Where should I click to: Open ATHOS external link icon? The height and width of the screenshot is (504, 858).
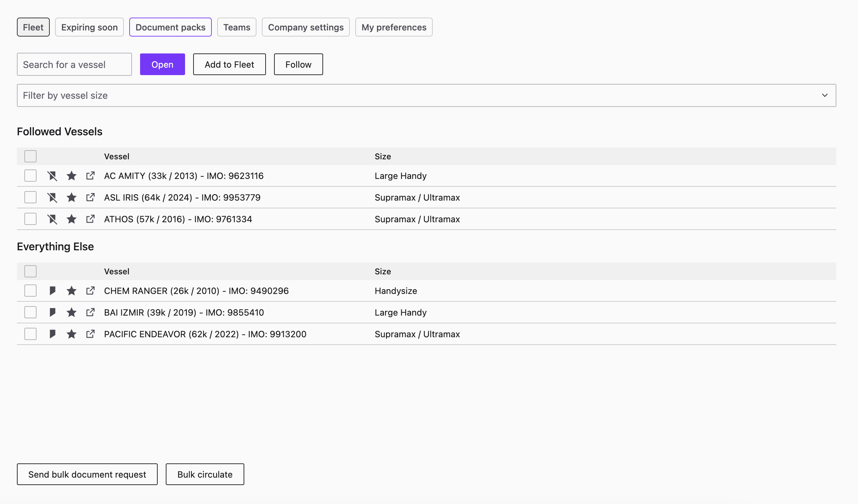(x=90, y=219)
